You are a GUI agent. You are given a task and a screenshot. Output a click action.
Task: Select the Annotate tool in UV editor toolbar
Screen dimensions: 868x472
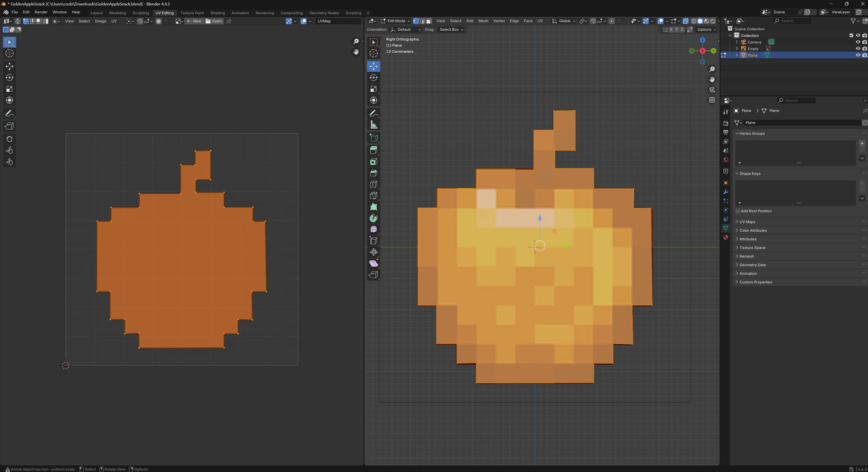tap(9, 113)
